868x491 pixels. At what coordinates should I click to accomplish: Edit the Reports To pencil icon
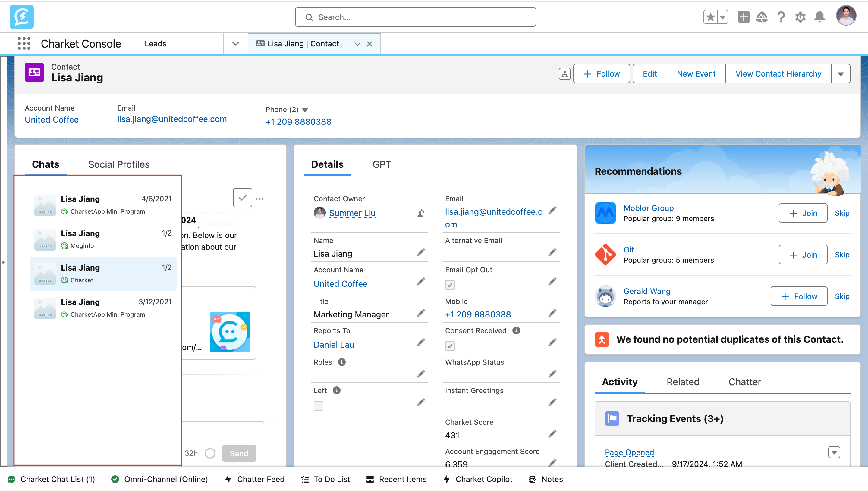pyautogui.click(x=421, y=342)
